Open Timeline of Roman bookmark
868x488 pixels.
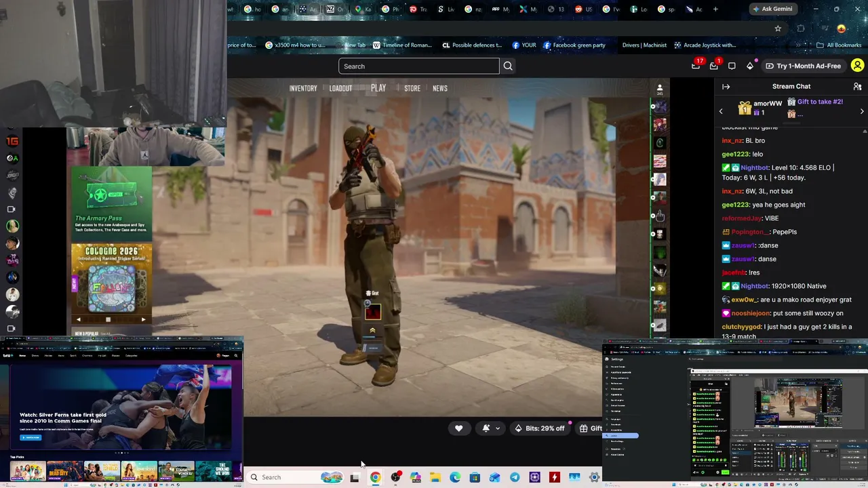[401, 45]
